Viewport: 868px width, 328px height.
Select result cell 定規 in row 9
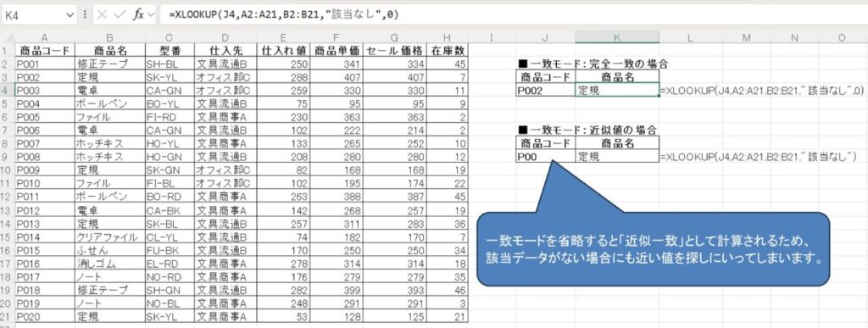coord(617,157)
